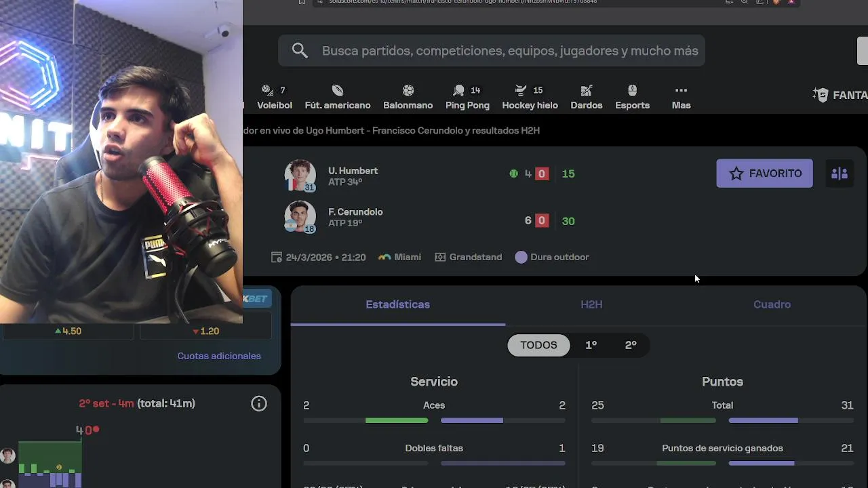Select TODOS statistics period
Screen dimensions: 868x488
point(538,345)
